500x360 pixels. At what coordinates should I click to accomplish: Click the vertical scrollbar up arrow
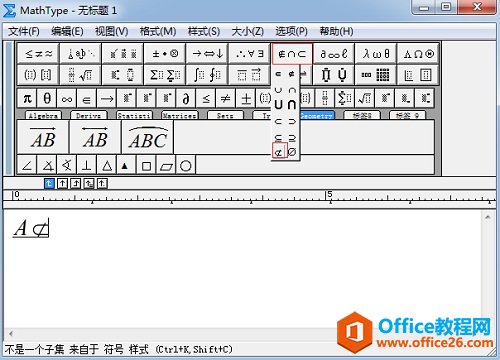click(487, 218)
